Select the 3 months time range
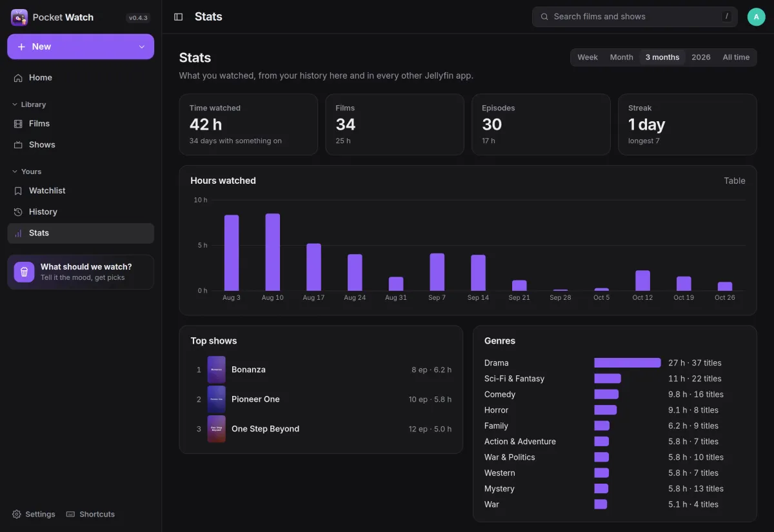774x532 pixels. click(662, 57)
